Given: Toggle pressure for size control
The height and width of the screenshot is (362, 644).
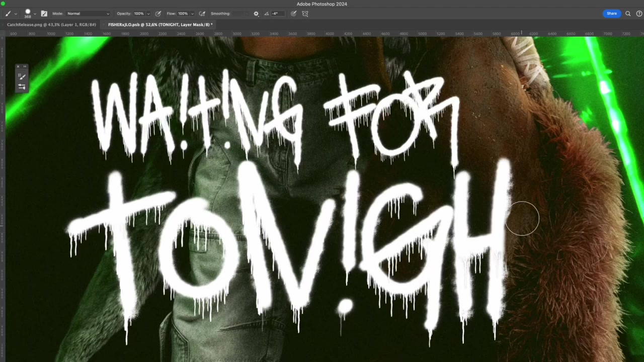Looking at the screenshot, I should 294,14.
